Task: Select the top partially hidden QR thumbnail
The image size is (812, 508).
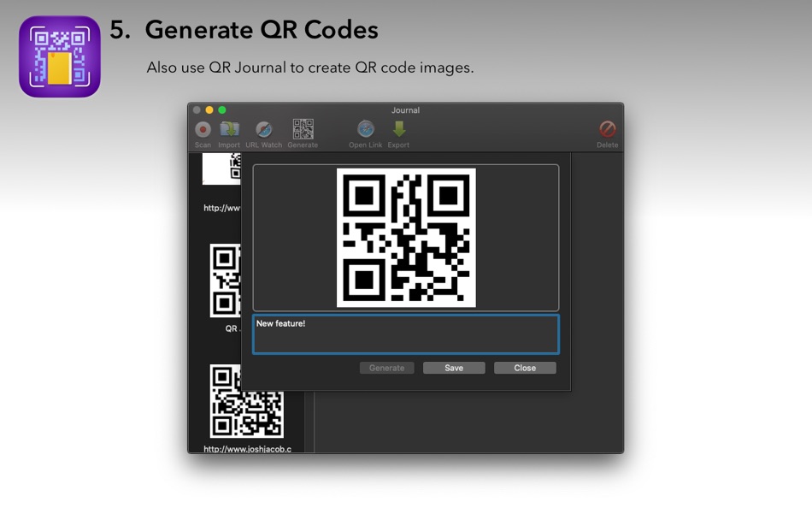Action: [221, 168]
